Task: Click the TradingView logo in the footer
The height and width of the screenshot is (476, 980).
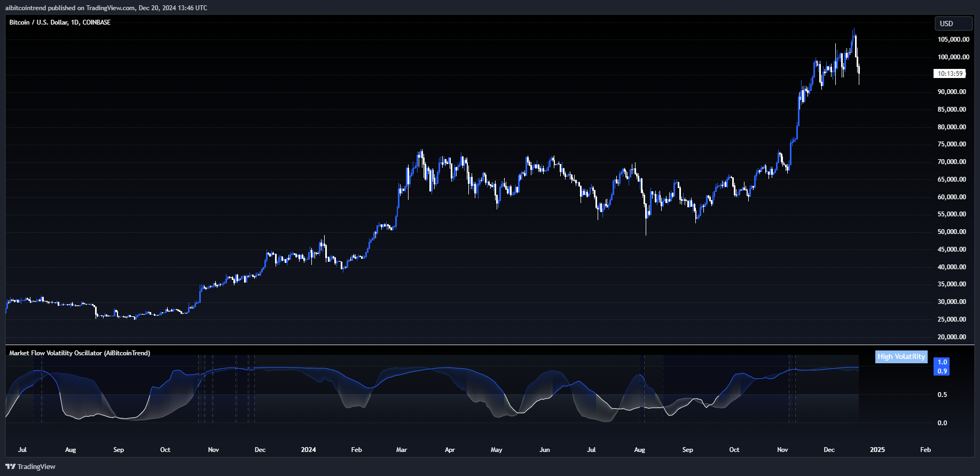Action: coord(30,466)
